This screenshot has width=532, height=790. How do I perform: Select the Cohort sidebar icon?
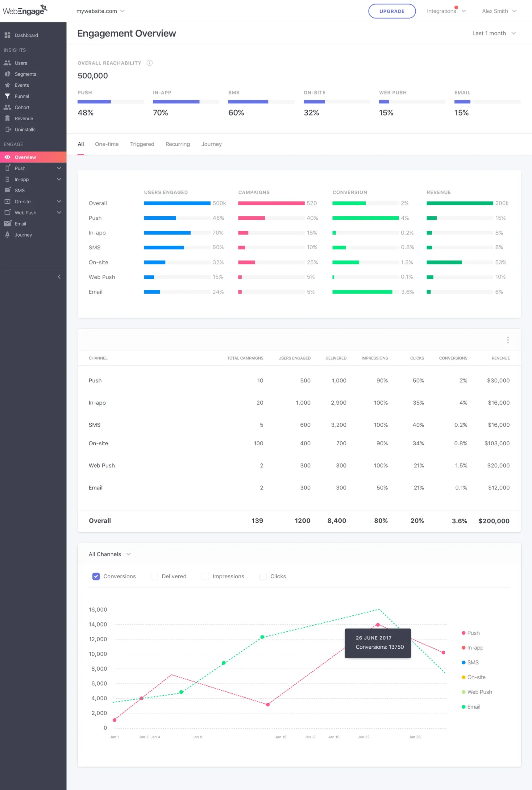click(x=8, y=107)
